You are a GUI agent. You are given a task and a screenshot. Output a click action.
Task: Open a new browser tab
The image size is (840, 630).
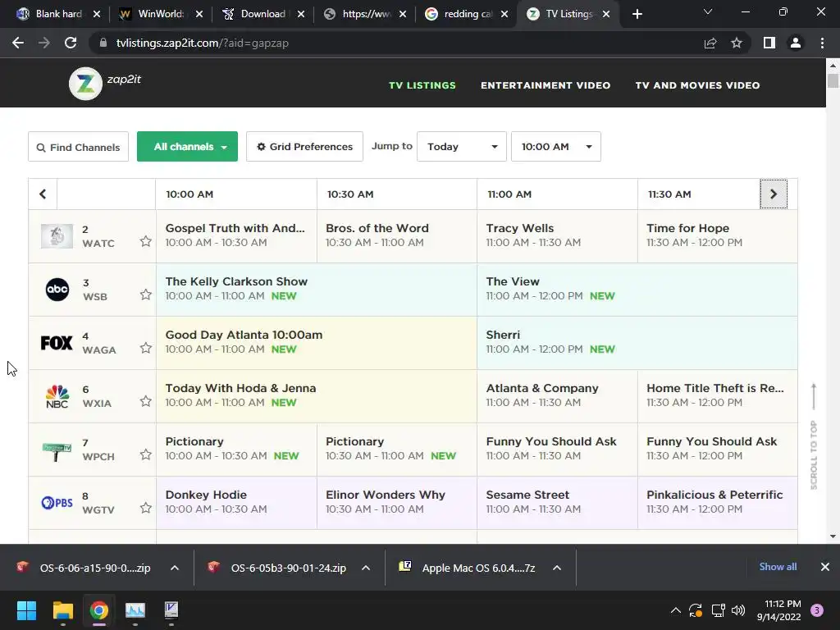pyautogui.click(x=637, y=14)
